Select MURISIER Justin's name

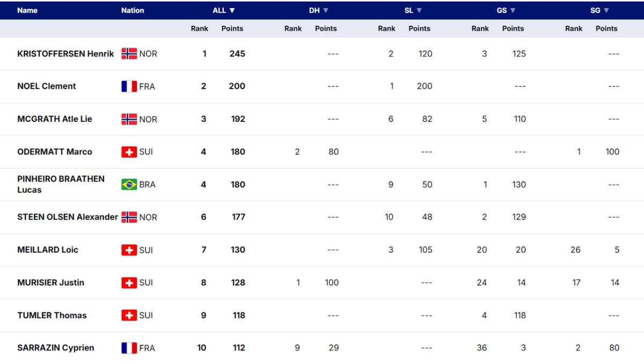(x=50, y=283)
